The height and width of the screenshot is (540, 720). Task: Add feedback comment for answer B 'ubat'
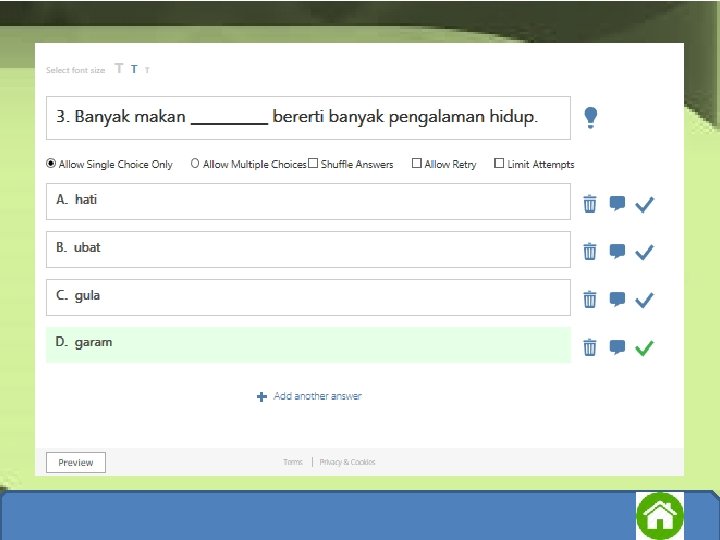pos(617,251)
